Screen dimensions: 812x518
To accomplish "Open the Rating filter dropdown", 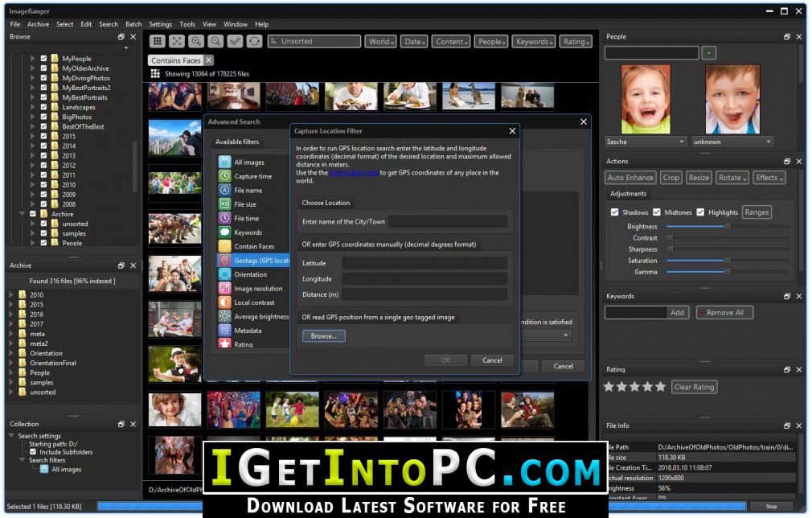I will [576, 42].
